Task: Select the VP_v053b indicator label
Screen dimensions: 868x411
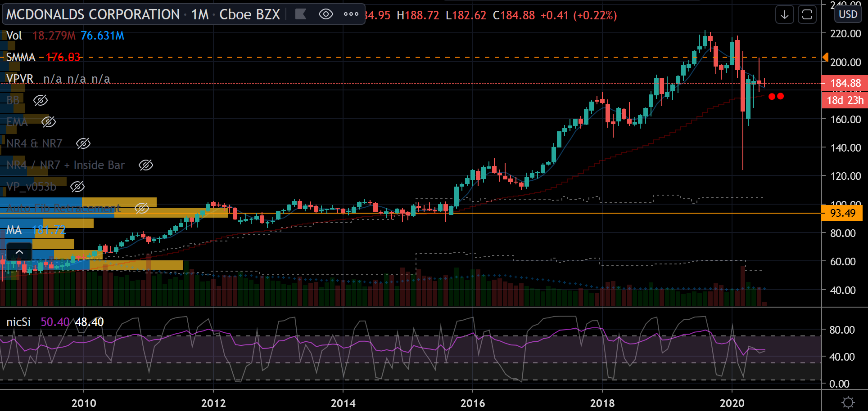Action: 32,187
